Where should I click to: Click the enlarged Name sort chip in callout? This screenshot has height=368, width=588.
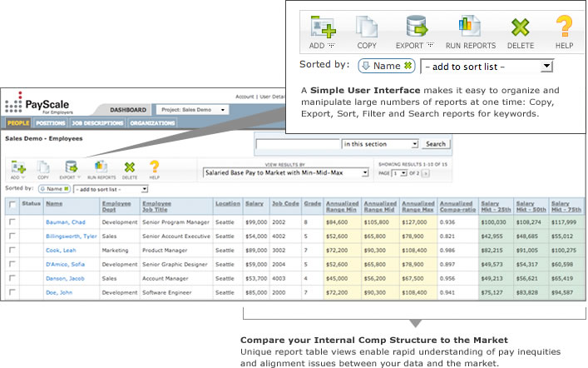(387, 66)
